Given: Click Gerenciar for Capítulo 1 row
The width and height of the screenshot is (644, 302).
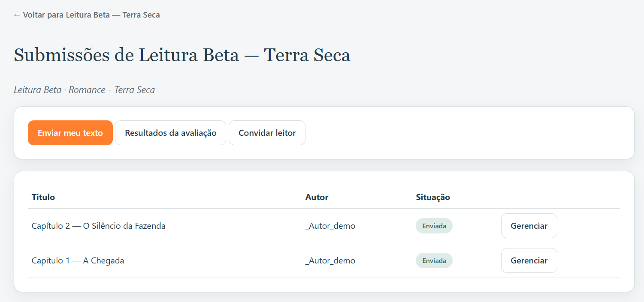Looking at the screenshot, I should [x=529, y=260].
